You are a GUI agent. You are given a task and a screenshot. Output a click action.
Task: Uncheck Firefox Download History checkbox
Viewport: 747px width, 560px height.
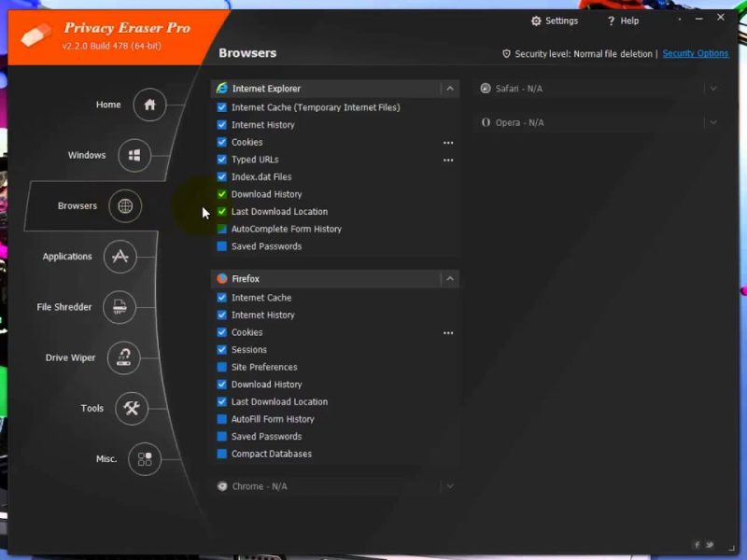221,385
